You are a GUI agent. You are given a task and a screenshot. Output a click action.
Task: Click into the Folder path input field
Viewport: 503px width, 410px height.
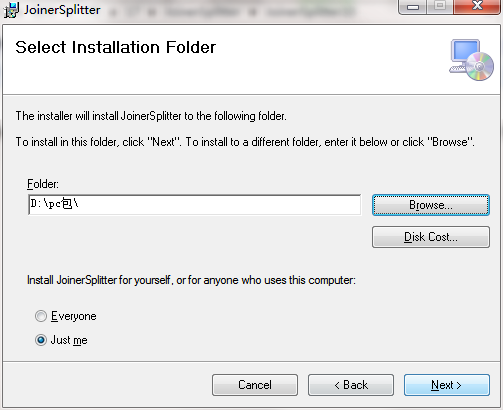pos(195,205)
